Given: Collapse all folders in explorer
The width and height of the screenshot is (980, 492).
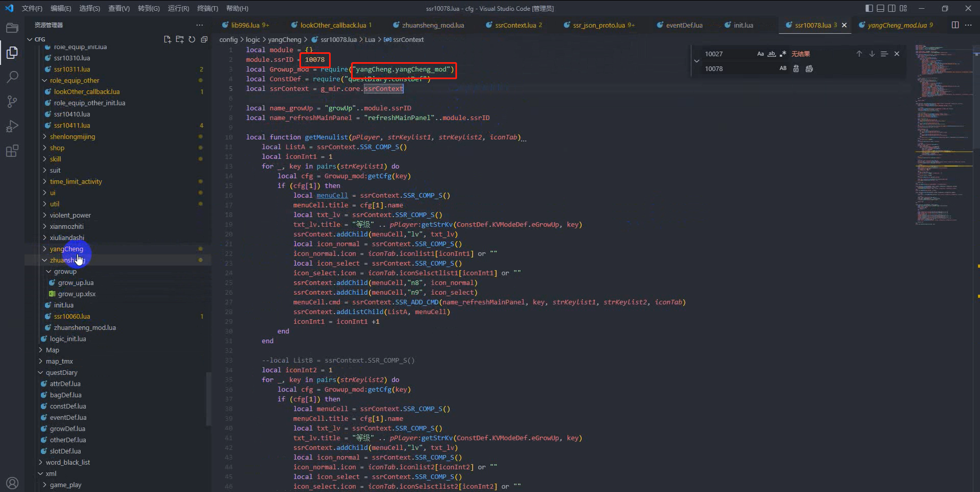Looking at the screenshot, I should [204, 40].
